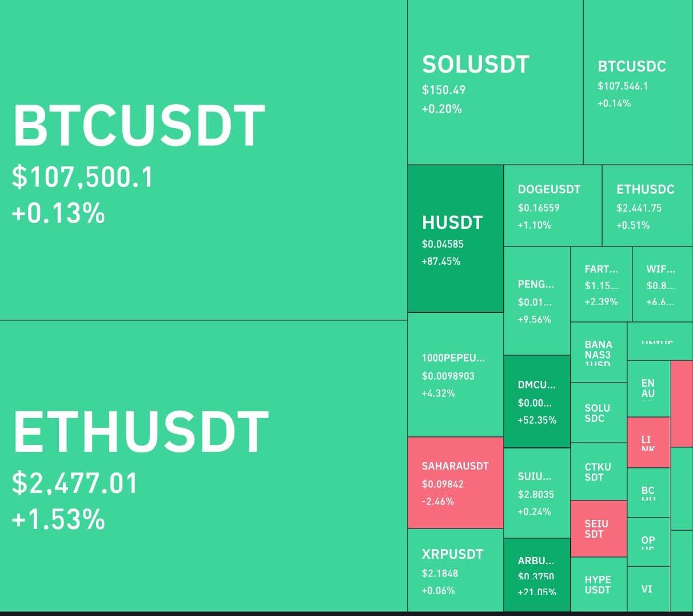Select the red SEIUSDT tile
The image size is (693, 616).
click(598, 528)
